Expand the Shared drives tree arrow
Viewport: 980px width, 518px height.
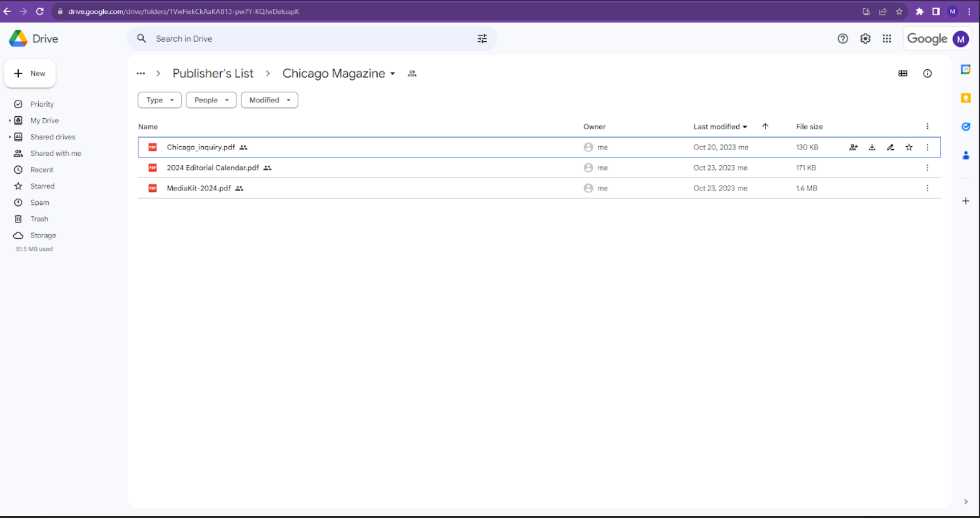click(x=9, y=137)
